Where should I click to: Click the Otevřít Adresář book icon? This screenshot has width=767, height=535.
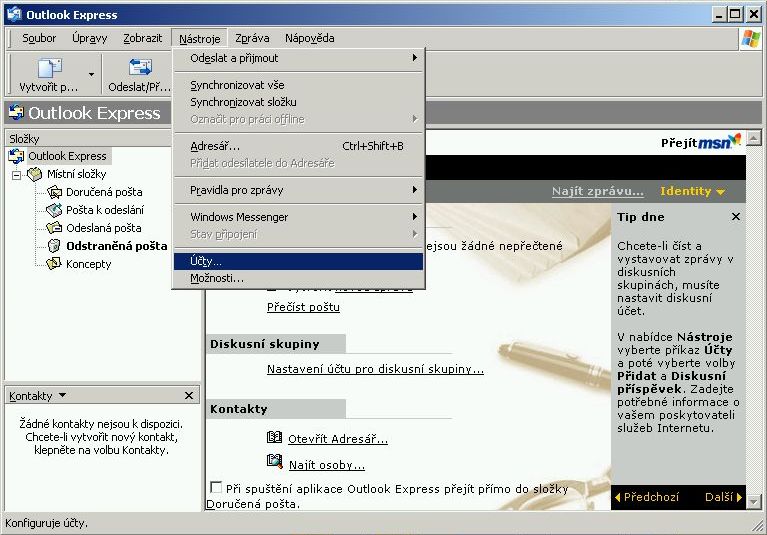coord(275,438)
